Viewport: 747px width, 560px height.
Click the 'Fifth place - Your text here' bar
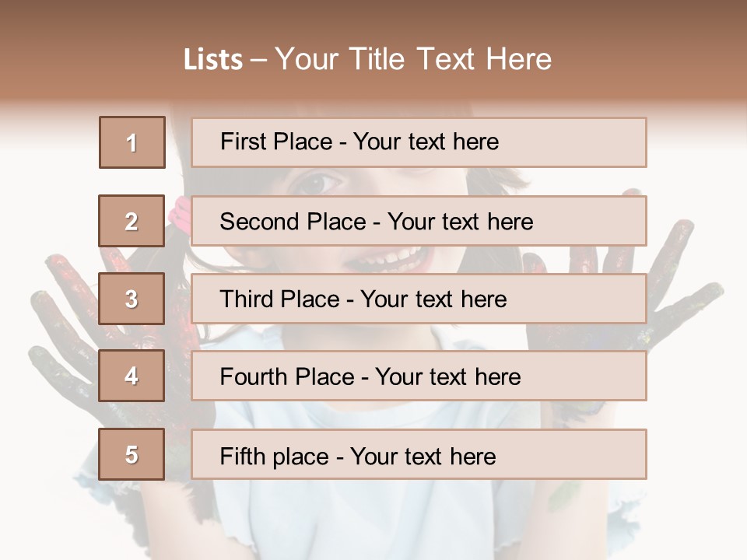(x=419, y=454)
